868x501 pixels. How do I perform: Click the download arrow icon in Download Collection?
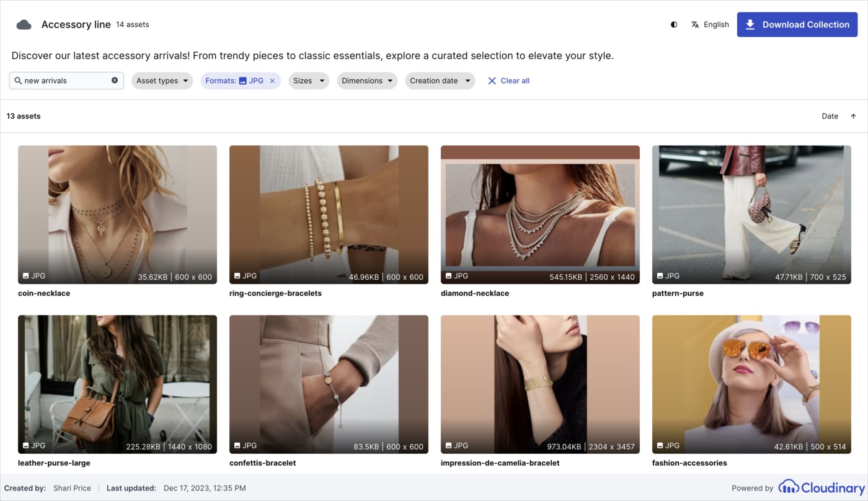(750, 25)
